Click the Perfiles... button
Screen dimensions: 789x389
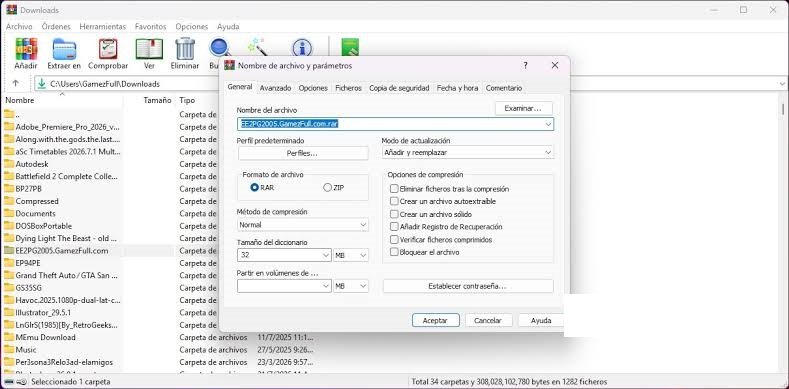302,153
